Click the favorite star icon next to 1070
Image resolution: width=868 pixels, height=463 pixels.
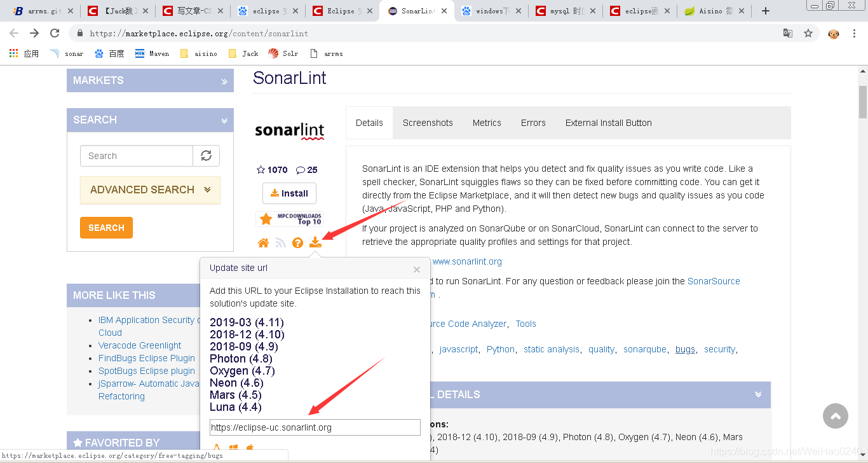click(261, 170)
